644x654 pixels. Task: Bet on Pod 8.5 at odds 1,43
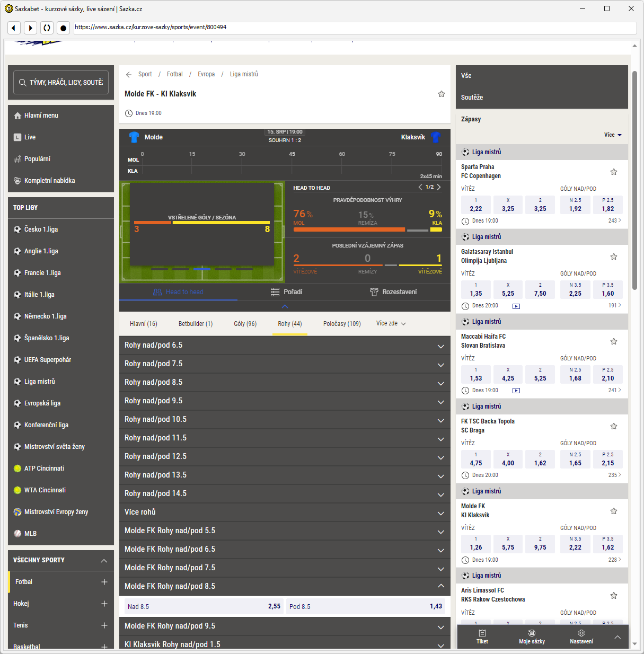coord(366,606)
